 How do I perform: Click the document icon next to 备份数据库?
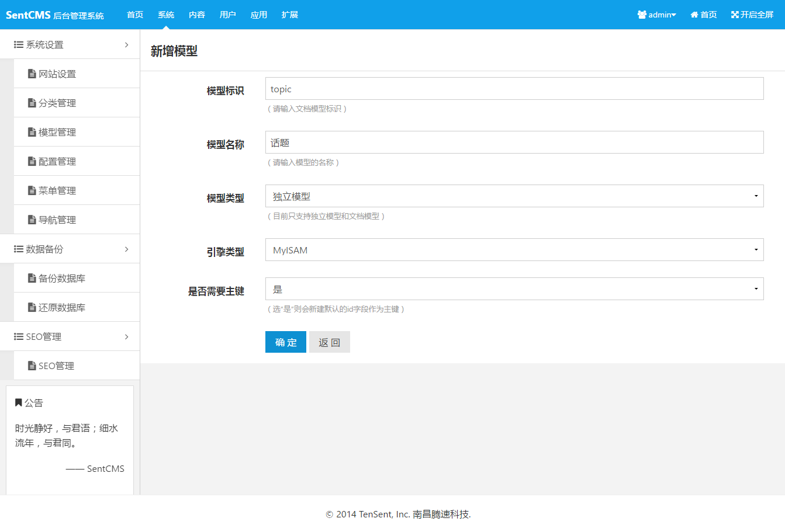(x=32, y=278)
